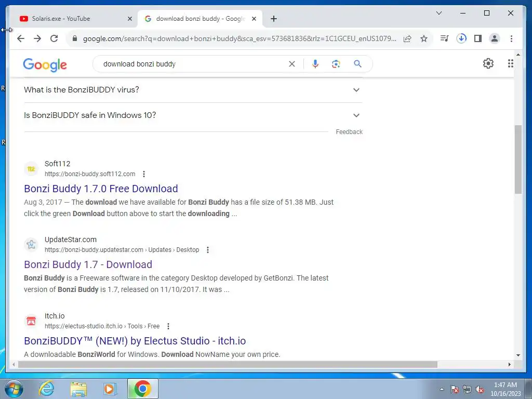
Task: Open a new tab with the plus button
Action: (x=274, y=19)
